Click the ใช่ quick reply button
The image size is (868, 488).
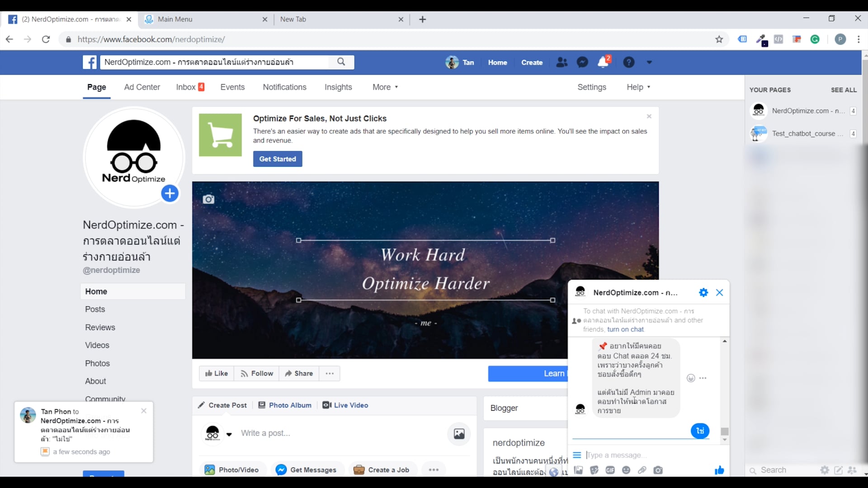click(700, 431)
